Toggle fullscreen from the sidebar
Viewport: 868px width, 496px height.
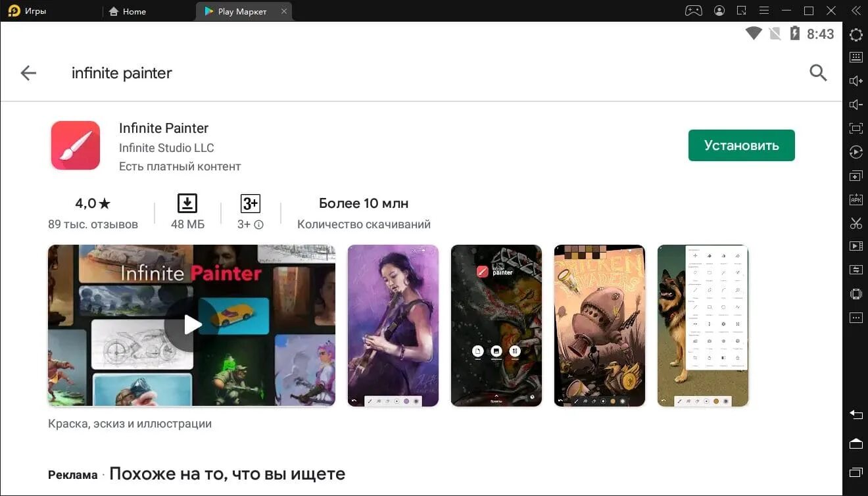pyautogui.click(x=856, y=128)
